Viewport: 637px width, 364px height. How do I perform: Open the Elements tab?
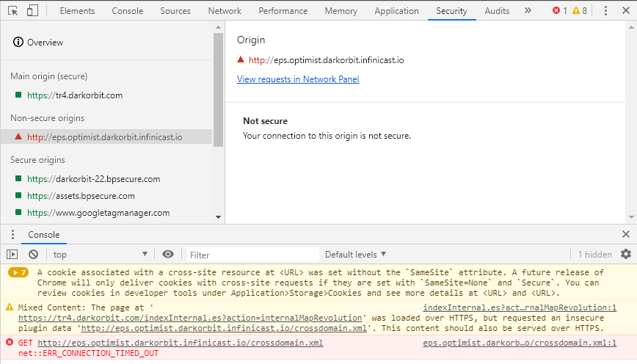pyautogui.click(x=77, y=11)
